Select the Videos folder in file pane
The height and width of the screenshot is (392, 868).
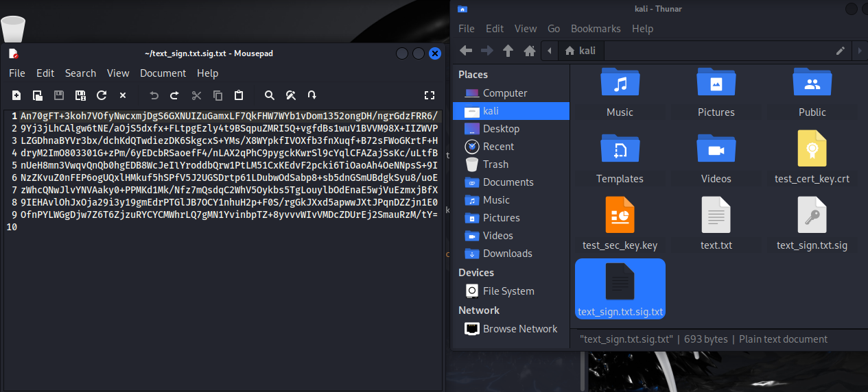[x=716, y=149]
